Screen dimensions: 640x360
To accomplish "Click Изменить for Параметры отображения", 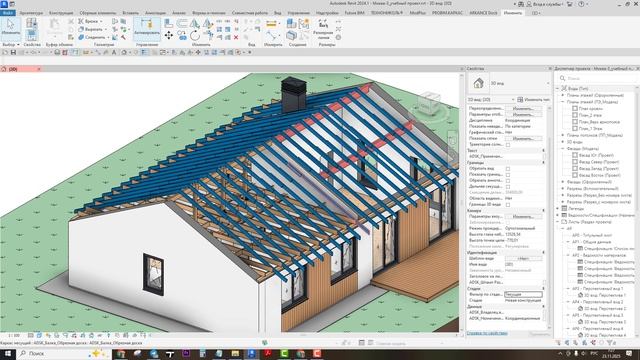I will (523, 115).
